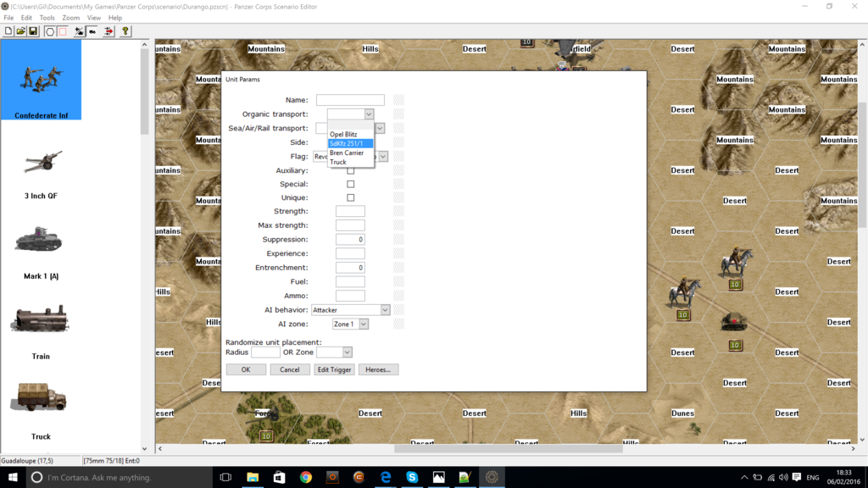Screen dimensions: 868x488
Task: Open help with the yellow question mark icon
Action: 125,31
